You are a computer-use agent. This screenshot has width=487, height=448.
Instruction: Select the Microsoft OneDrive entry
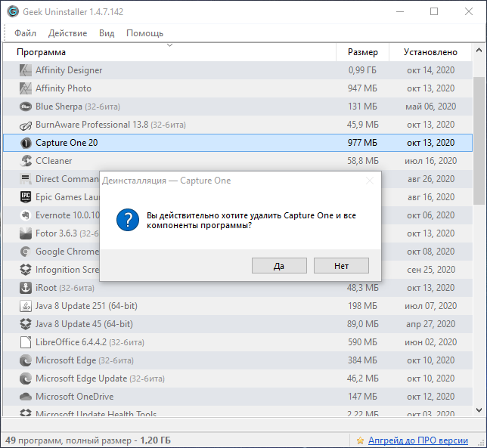click(x=75, y=397)
